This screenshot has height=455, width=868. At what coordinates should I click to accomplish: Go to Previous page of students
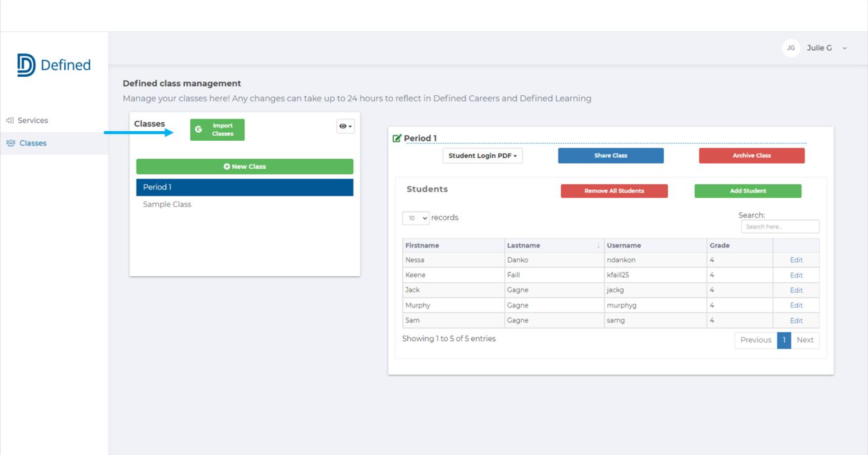click(756, 340)
